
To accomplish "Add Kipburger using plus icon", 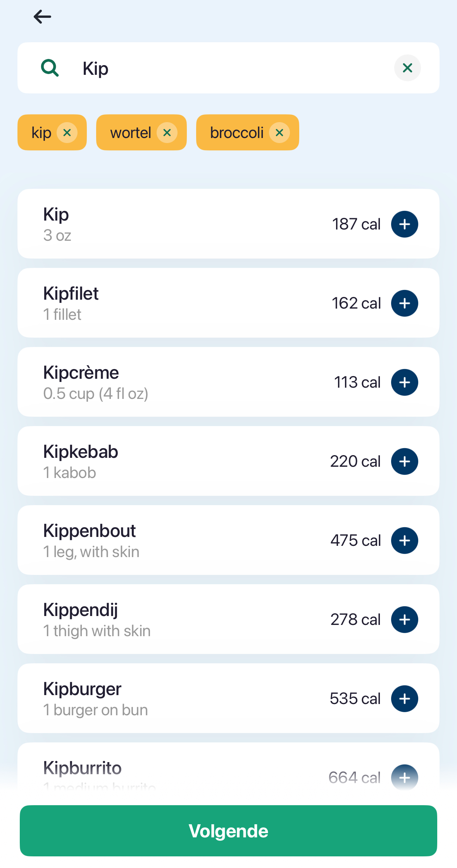I will pyautogui.click(x=404, y=699).
